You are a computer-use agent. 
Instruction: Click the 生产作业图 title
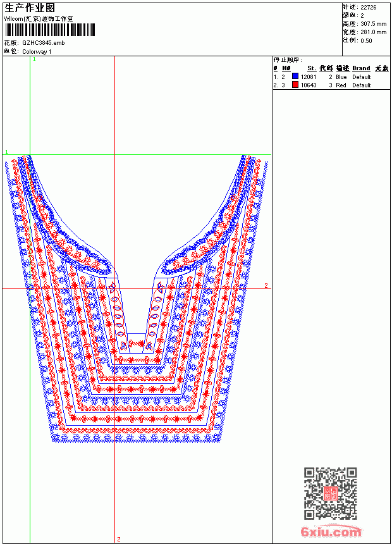(30, 8)
